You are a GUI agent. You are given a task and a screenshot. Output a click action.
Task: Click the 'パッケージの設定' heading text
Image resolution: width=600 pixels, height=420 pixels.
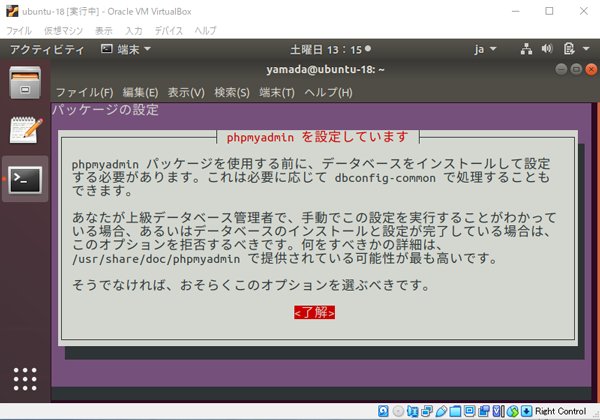(105, 110)
